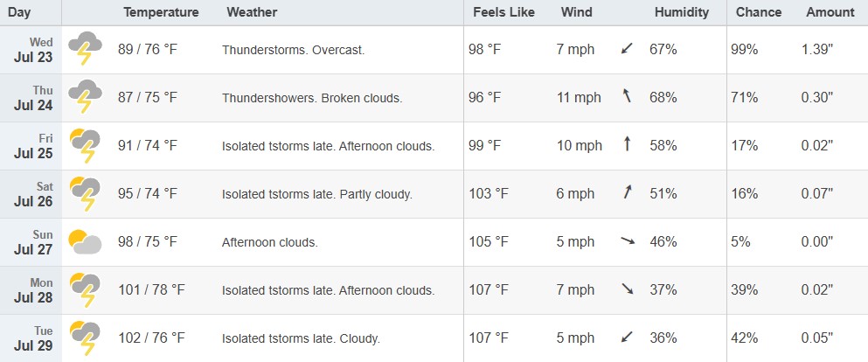Click the 102 / 76 °F temperature
The height and width of the screenshot is (362, 868).
click(x=151, y=338)
